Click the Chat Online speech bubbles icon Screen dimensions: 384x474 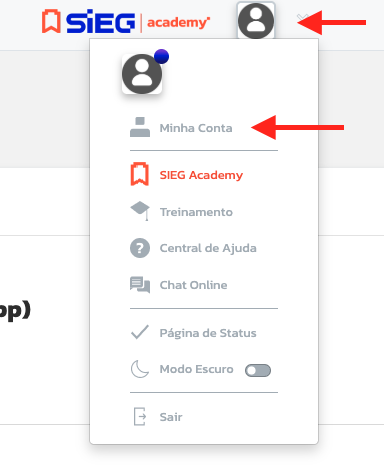[140, 285]
